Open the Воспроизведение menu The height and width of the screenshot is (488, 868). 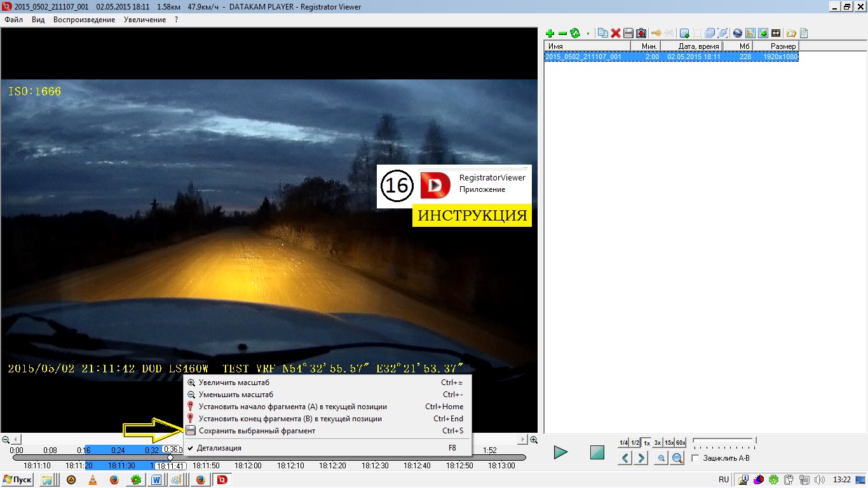[84, 20]
